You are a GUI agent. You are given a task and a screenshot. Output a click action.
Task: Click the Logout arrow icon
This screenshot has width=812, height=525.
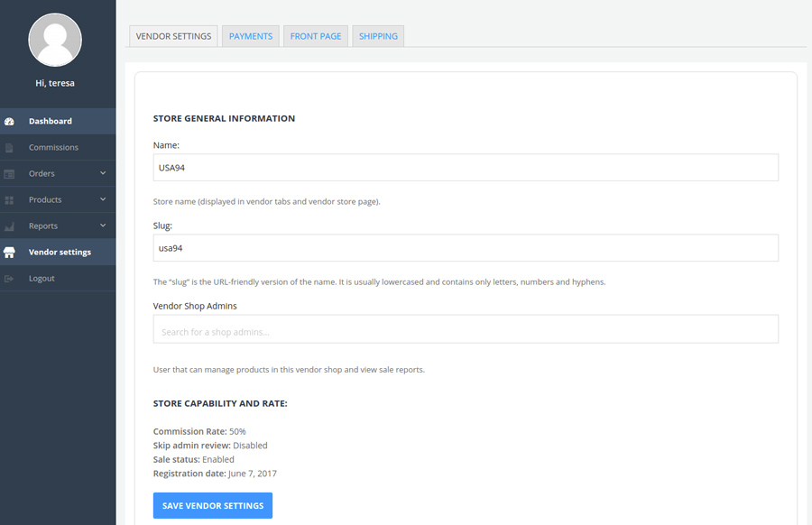point(9,279)
